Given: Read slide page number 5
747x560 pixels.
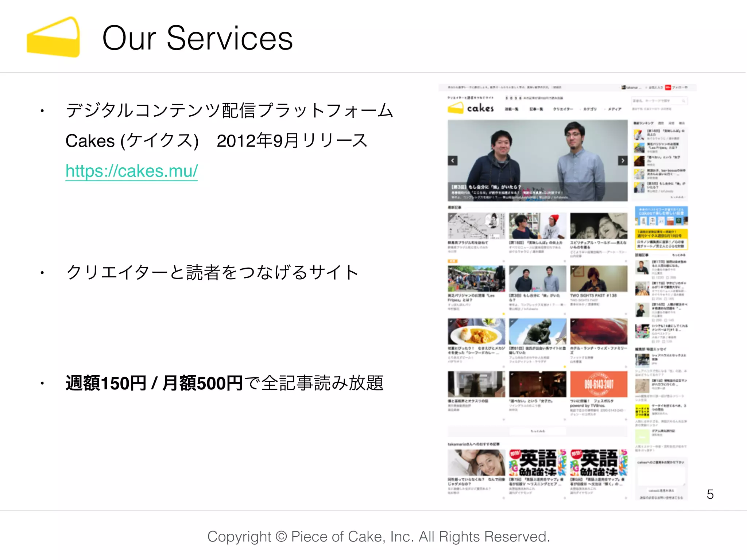Looking at the screenshot, I should coord(710,494).
